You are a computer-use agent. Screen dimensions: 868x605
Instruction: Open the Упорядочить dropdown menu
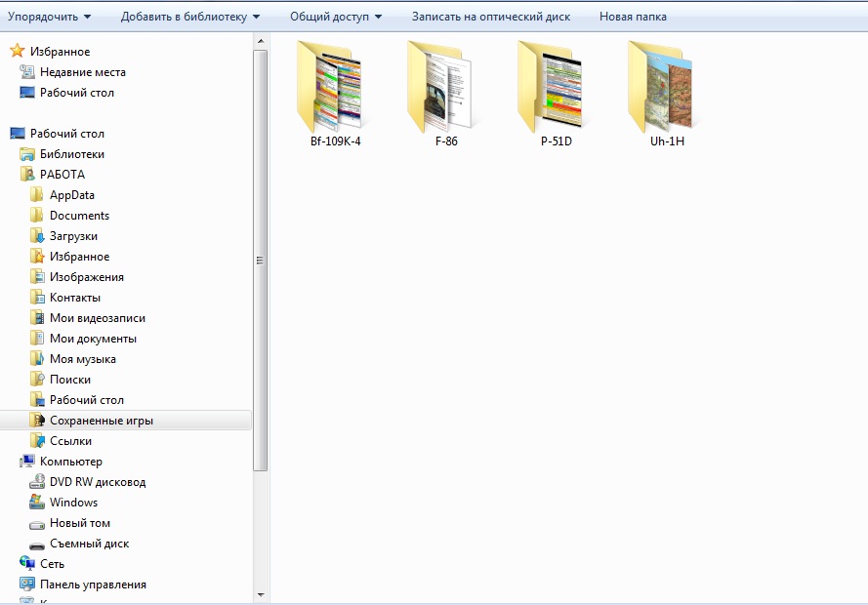tap(49, 17)
